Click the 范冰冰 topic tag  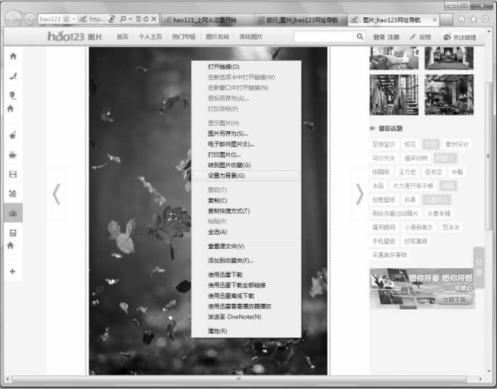tap(451, 227)
